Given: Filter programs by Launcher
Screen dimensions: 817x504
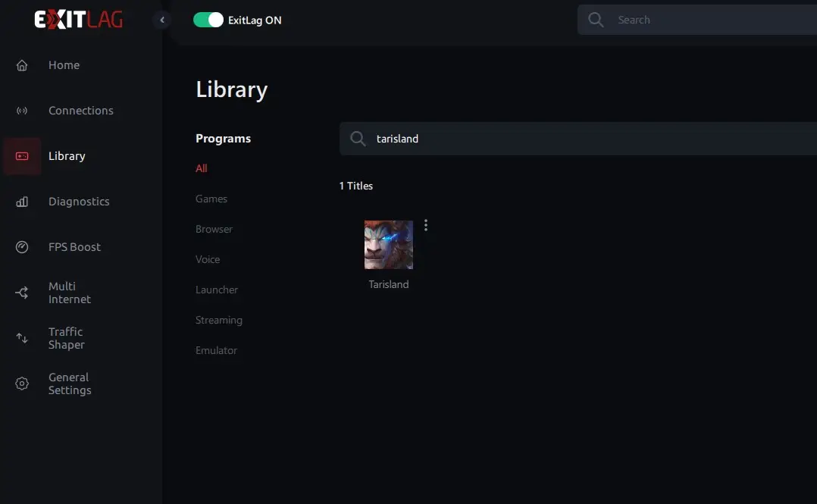Looking at the screenshot, I should [x=216, y=290].
